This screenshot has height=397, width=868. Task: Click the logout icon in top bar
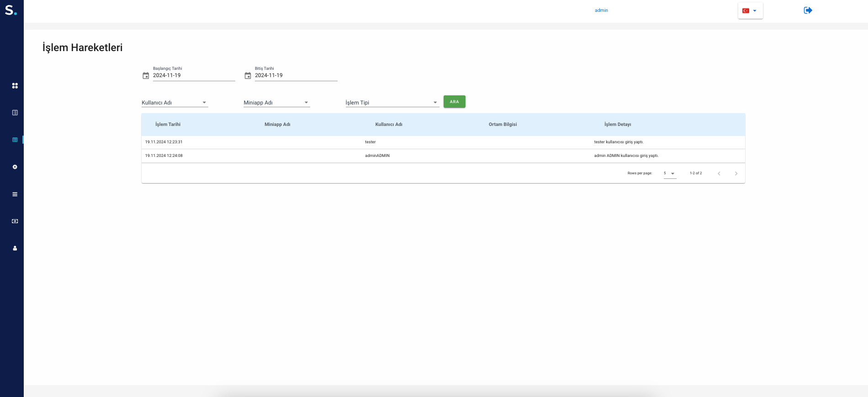pyautogui.click(x=808, y=10)
